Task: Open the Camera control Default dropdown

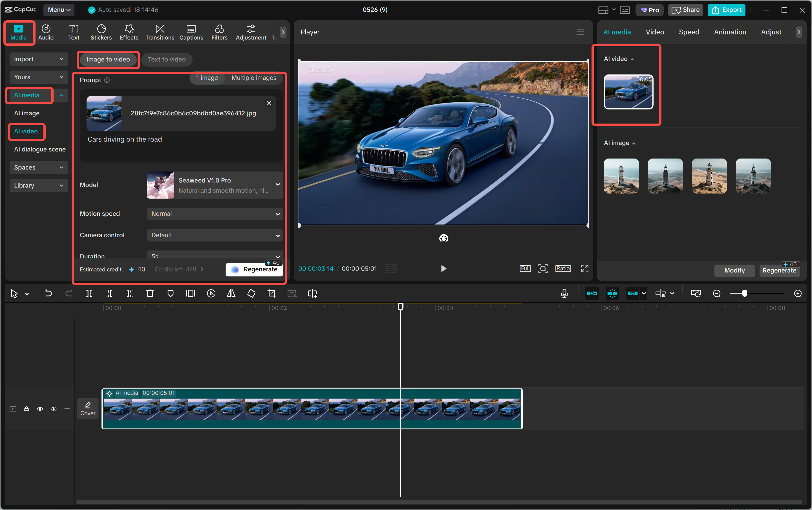Action: tap(215, 235)
